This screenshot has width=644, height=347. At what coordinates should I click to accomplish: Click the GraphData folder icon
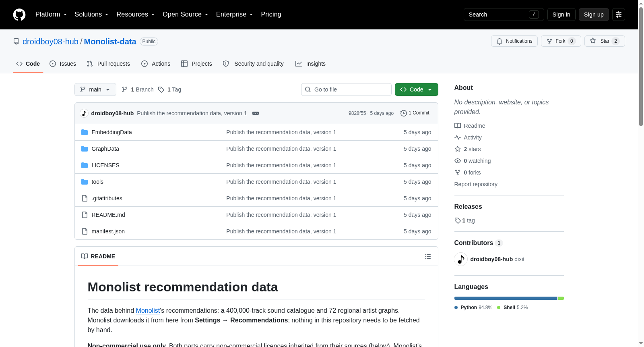pyautogui.click(x=85, y=149)
